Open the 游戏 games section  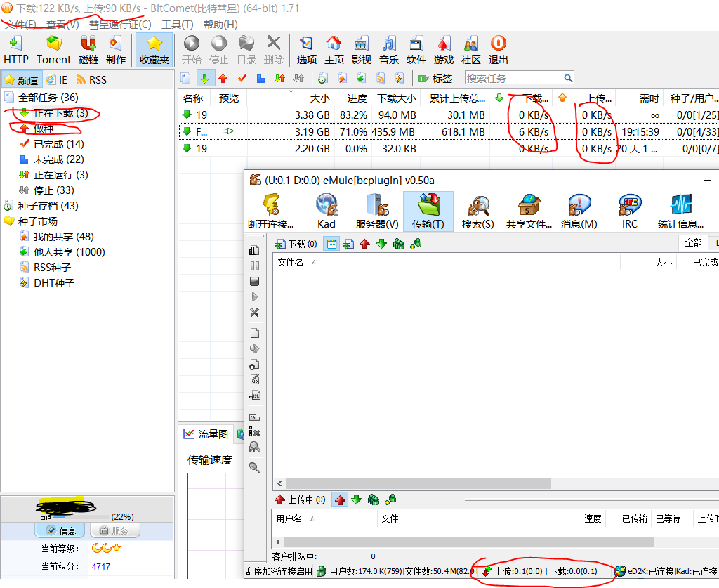tap(444, 50)
